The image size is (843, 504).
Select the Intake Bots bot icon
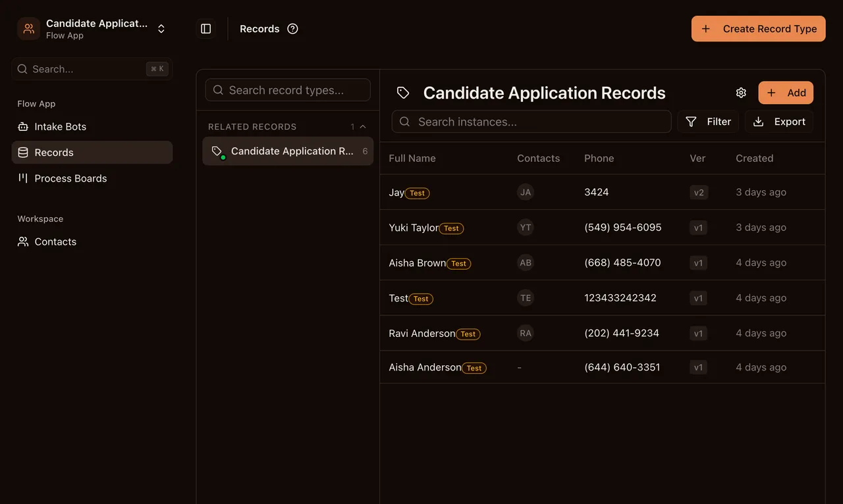coord(23,126)
